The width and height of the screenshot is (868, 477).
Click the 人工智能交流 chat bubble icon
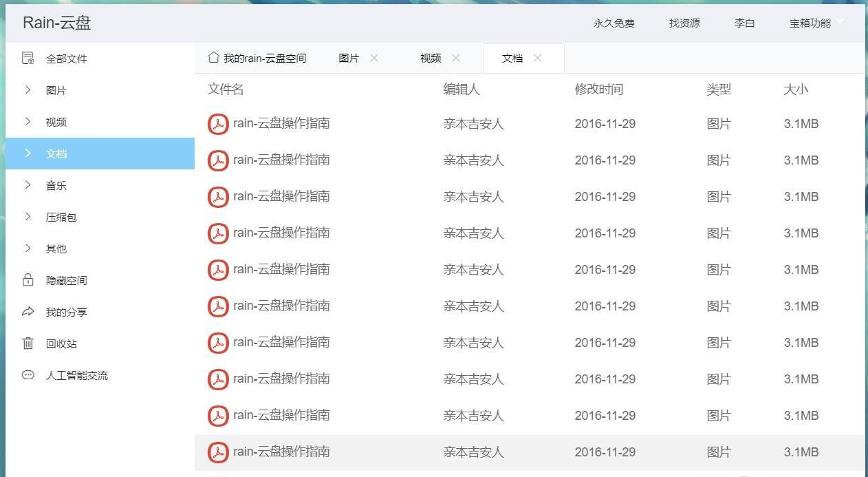(28, 375)
